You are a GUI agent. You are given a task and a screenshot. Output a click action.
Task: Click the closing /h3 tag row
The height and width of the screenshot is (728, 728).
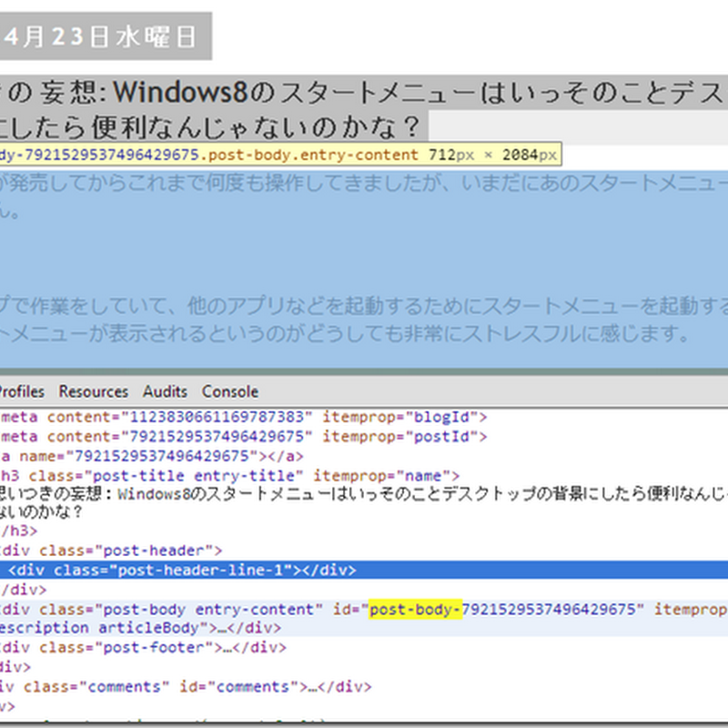point(18,531)
